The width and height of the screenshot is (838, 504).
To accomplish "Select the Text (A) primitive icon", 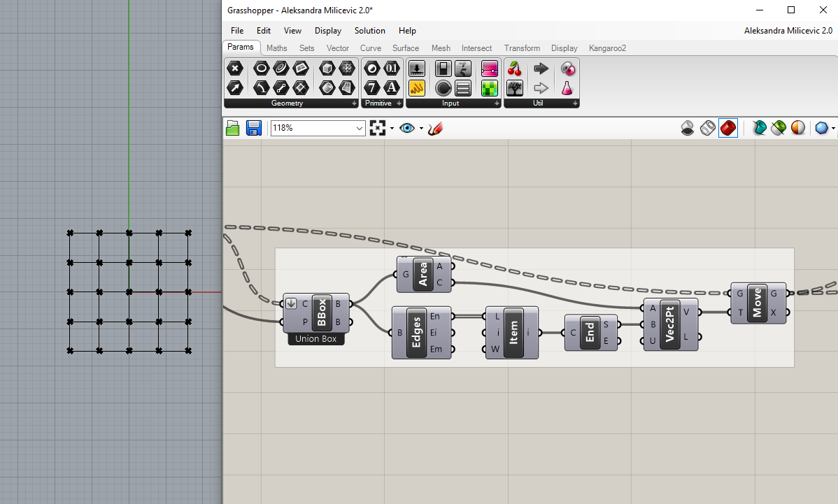I will (392, 87).
